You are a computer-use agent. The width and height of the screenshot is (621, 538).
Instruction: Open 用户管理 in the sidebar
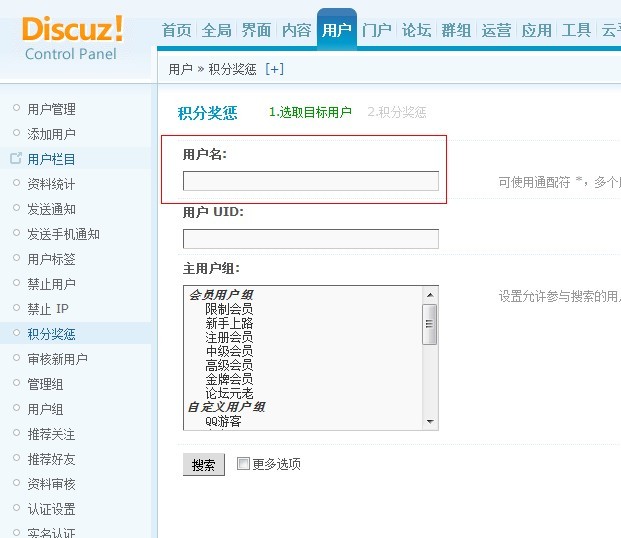[x=51, y=109]
